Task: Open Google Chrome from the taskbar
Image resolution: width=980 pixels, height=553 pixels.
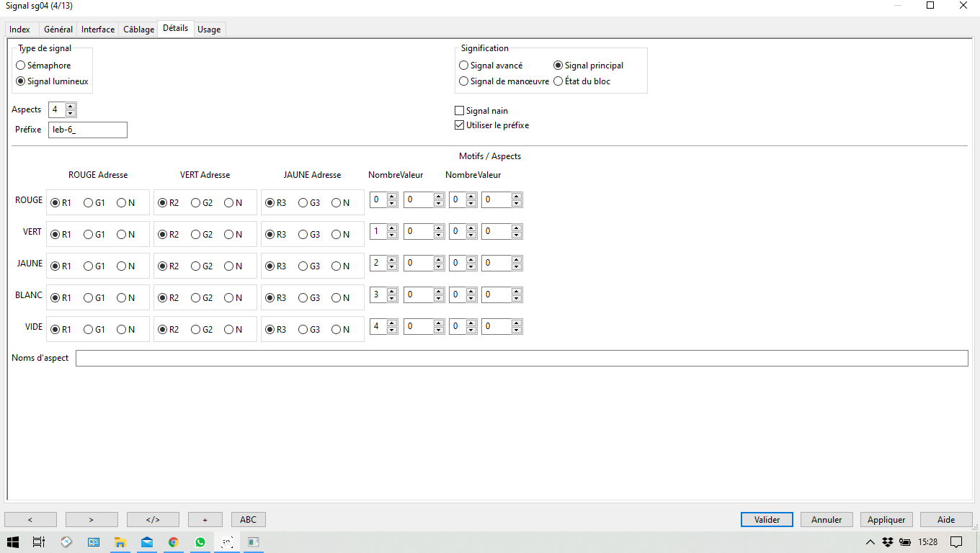Action: tap(173, 542)
